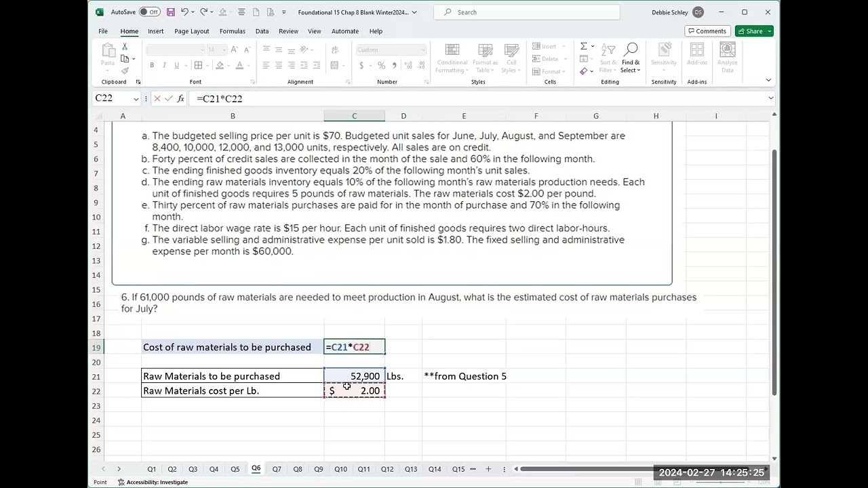Click the Font Color letter A swatch
The width and height of the screenshot is (868, 488).
coord(239,65)
